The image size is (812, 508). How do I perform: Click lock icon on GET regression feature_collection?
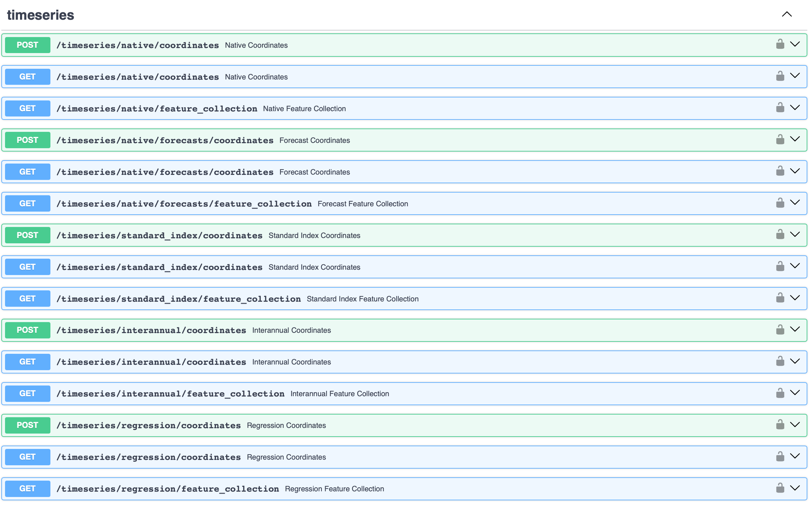[x=780, y=488]
